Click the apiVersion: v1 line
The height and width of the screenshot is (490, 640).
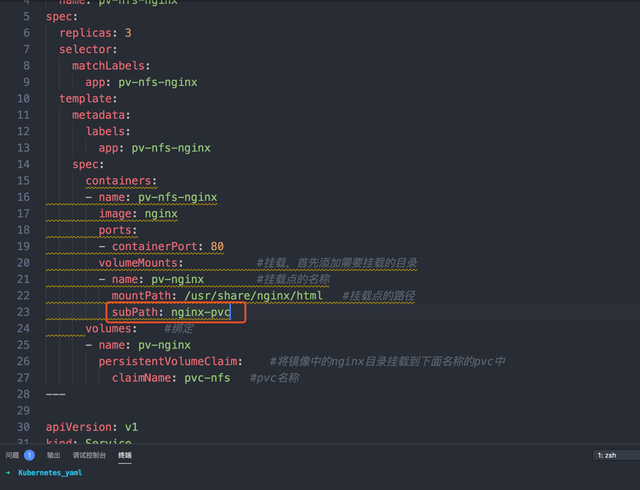92,427
